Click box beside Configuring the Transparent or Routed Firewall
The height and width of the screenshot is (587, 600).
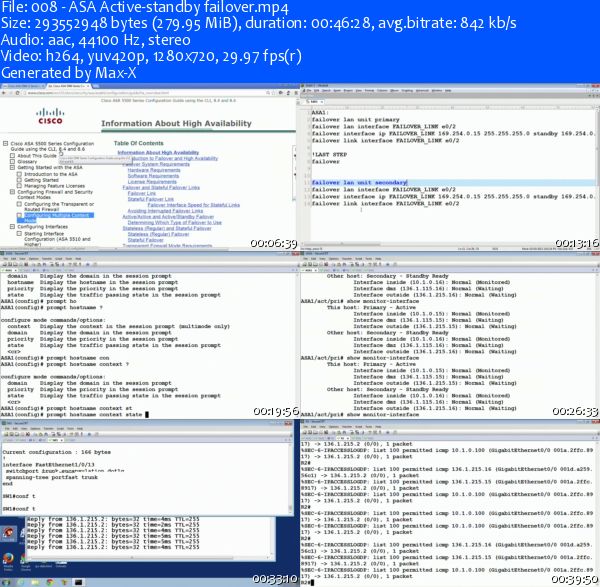(x=19, y=204)
